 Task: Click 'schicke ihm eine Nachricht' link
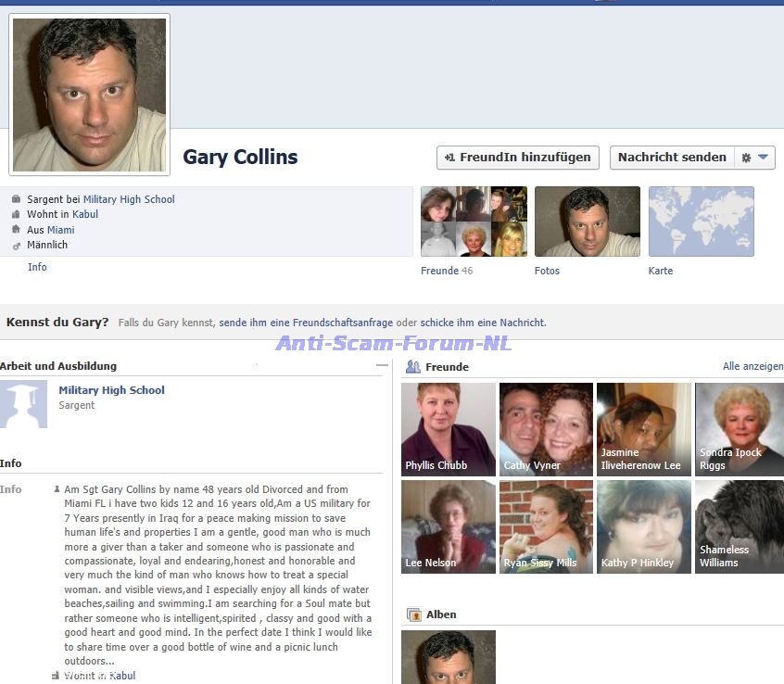pos(482,323)
